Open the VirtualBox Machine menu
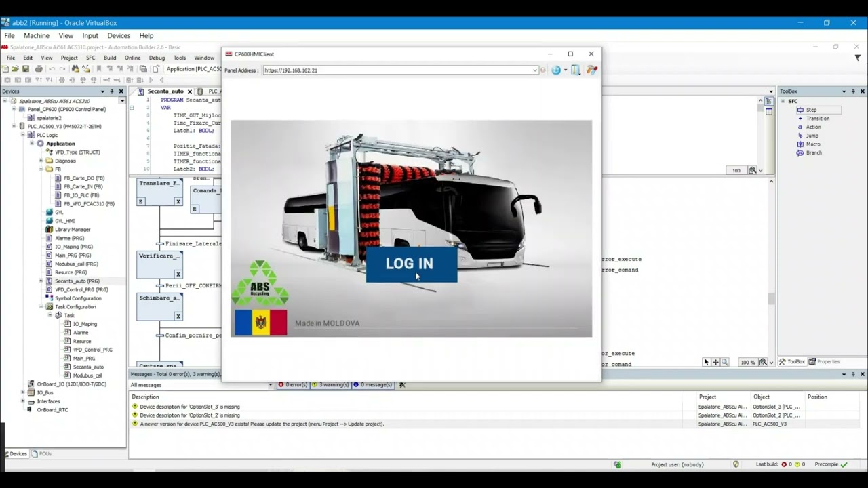 pos(37,35)
